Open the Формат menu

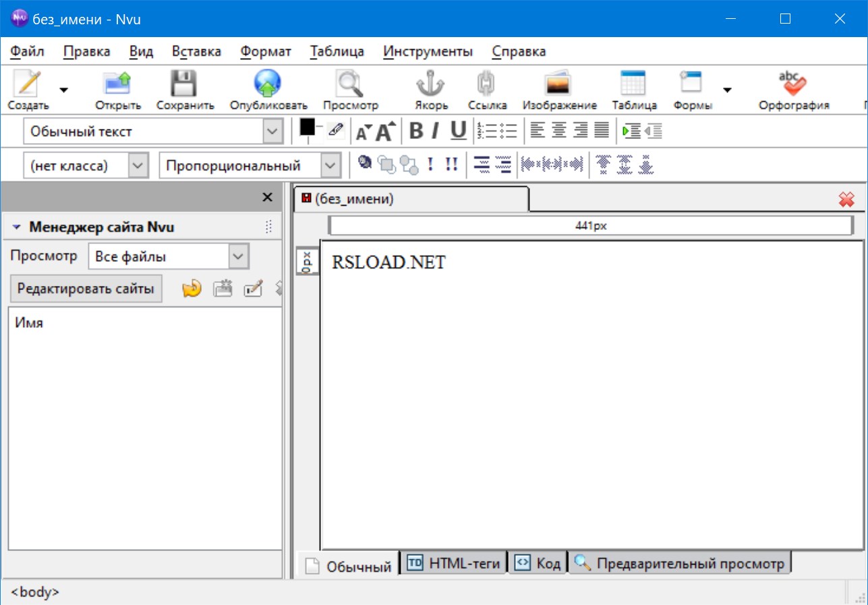(x=266, y=51)
